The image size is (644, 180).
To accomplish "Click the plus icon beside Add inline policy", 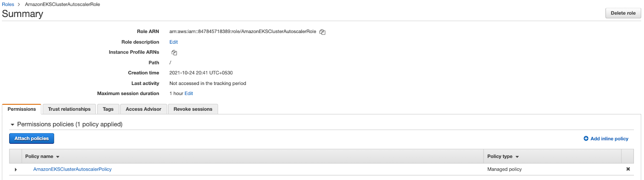I will [586, 139].
